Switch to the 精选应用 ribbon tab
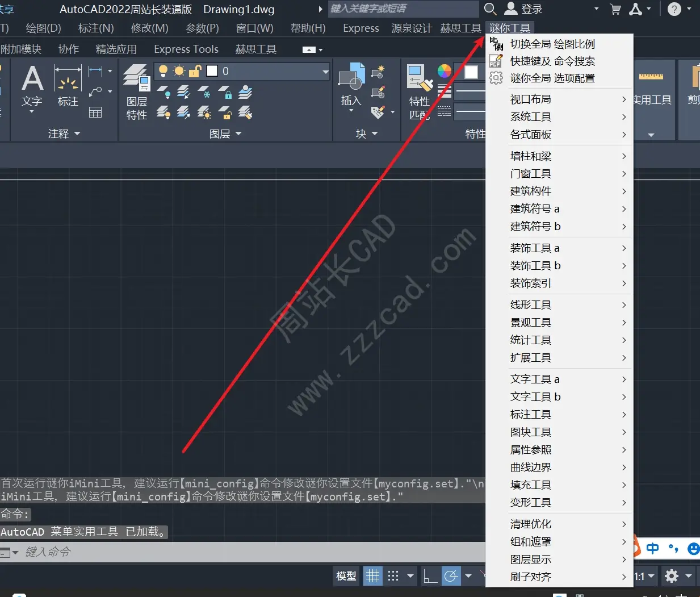 tap(116, 49)
